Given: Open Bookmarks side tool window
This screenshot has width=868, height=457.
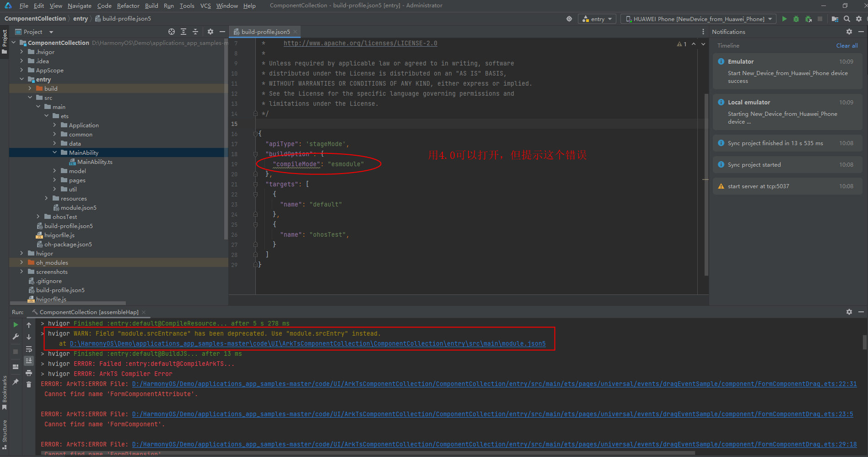Looking at the screenshot, I should [x=5, y=392].
